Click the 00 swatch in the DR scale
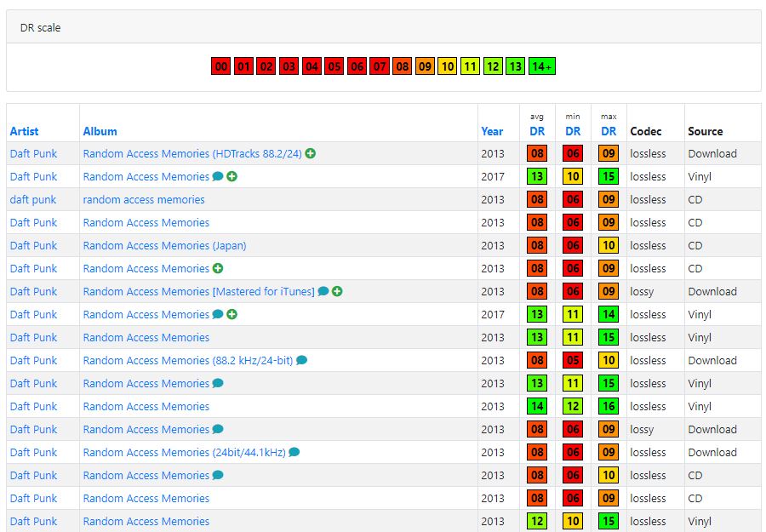 [x=220, y=66]
